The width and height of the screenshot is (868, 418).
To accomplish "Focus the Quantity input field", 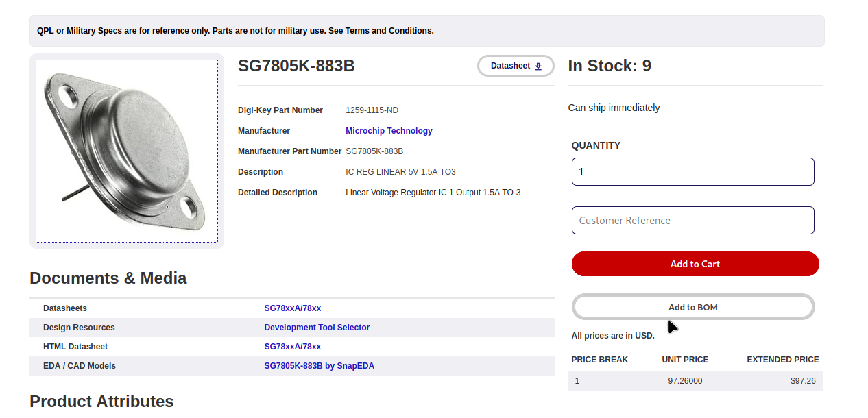I will [692, 171].
